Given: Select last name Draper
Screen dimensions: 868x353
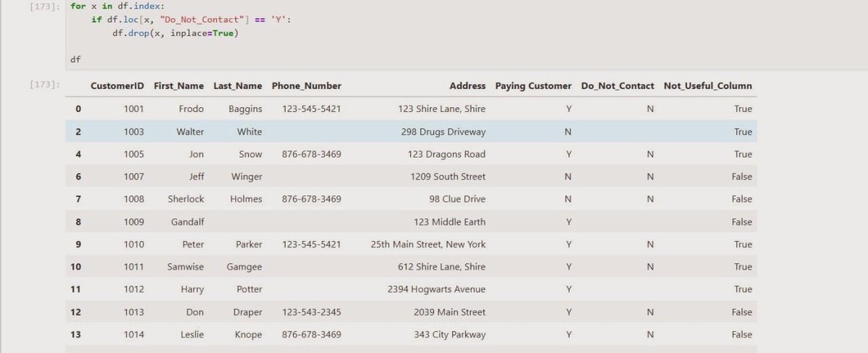Looking at the screenshot, I should click(x=247, y=312).
